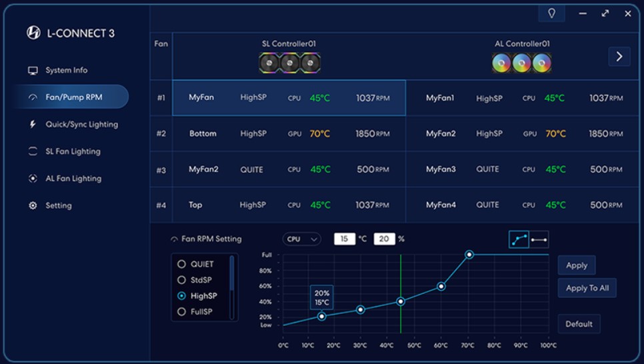Click the Apply button
Screen dimensions: 644x364
tap(577, 265)
